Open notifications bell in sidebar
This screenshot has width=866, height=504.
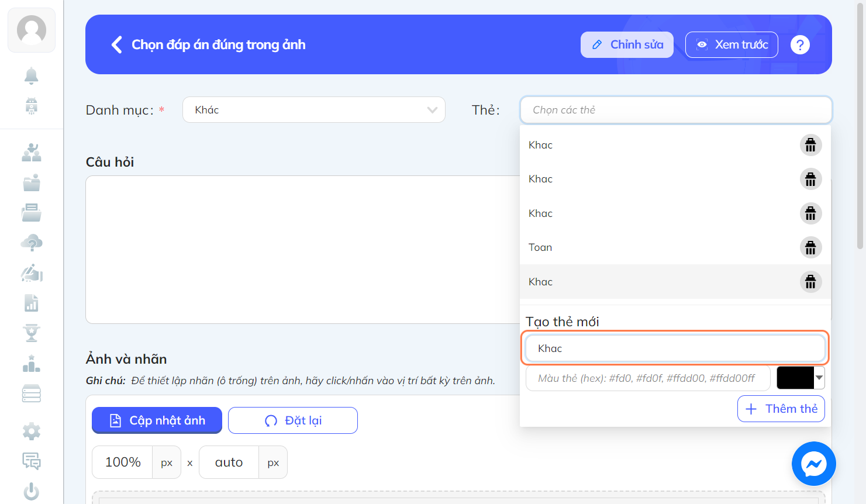32,76
